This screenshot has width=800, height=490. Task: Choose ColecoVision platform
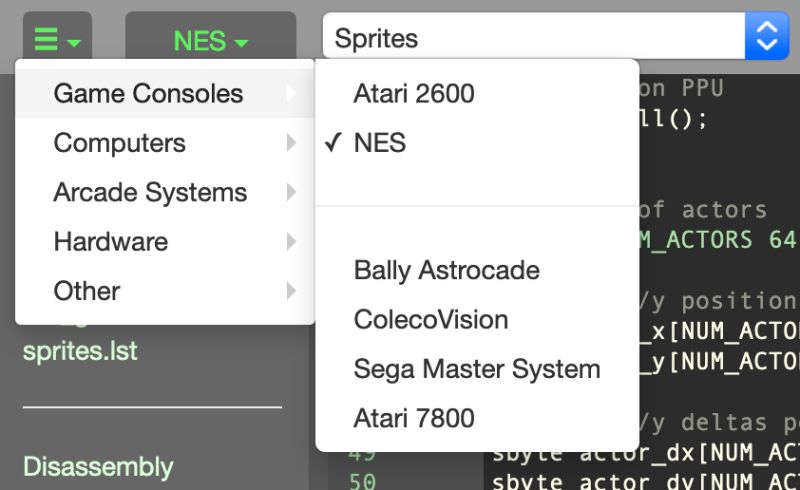point(477,320)
